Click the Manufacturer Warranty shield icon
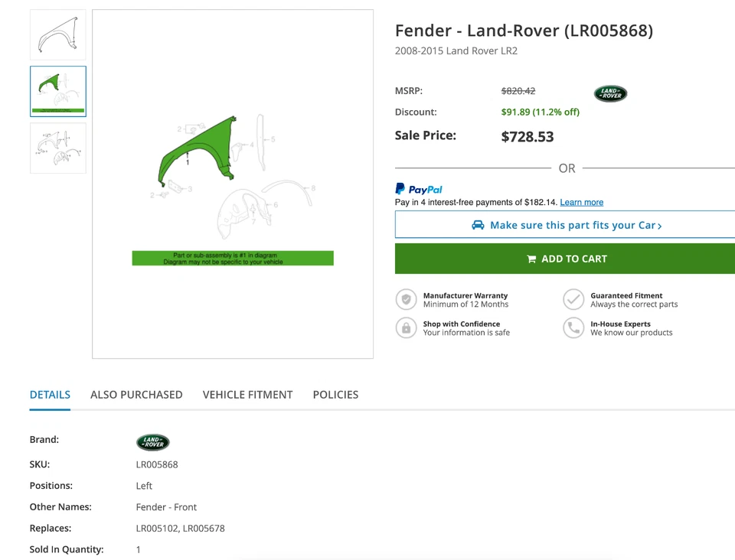 (406, 299)
